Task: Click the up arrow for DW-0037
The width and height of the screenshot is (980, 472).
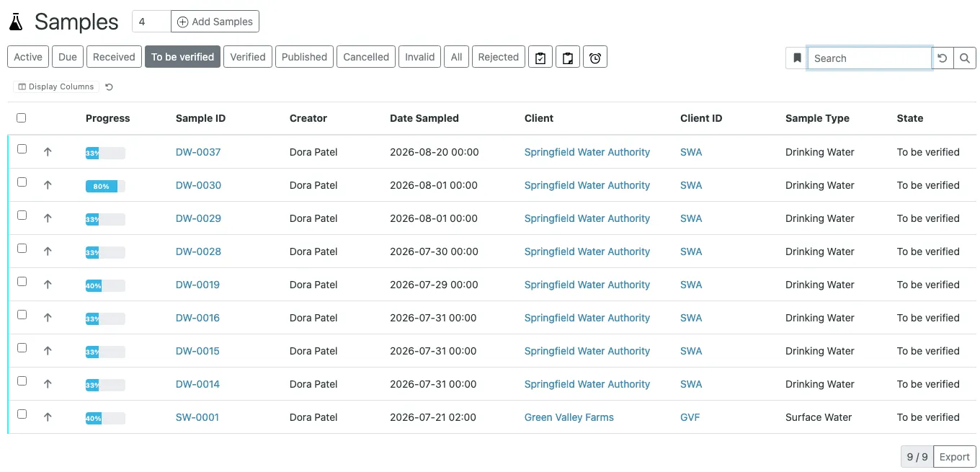Action: (48, 152)
